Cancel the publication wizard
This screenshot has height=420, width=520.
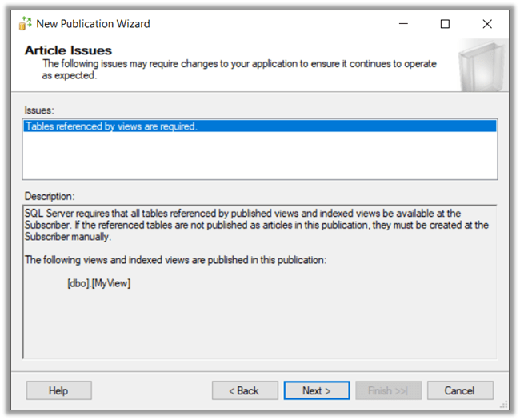(x=460, y=390)
